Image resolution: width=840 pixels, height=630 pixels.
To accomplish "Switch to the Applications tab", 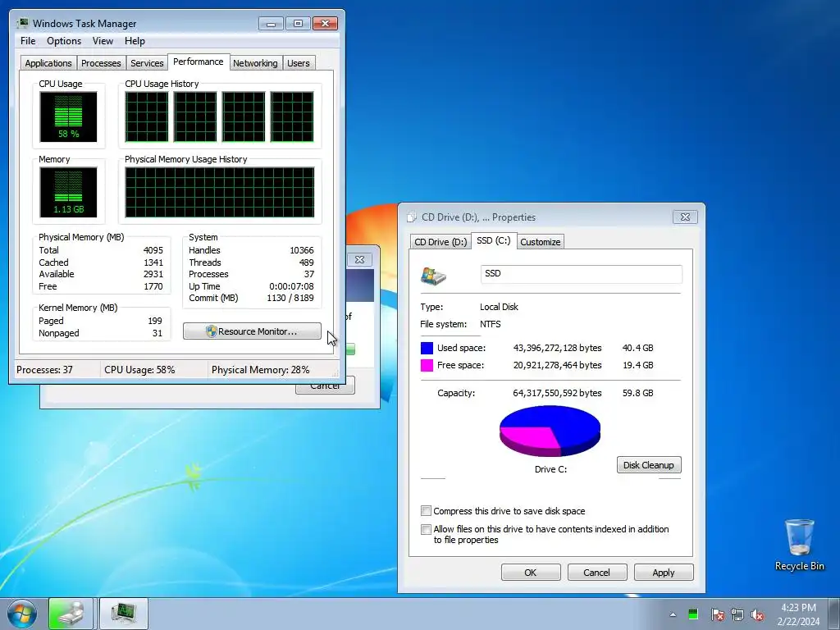I will (x=48, y=62).
